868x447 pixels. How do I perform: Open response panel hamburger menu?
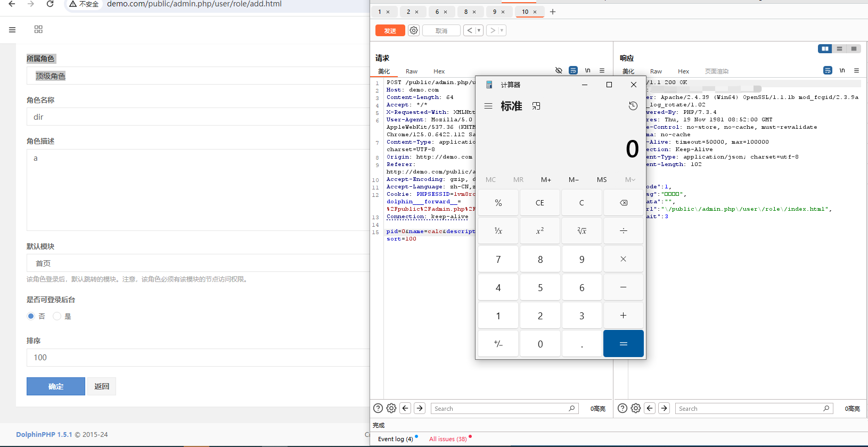[856, 70]
